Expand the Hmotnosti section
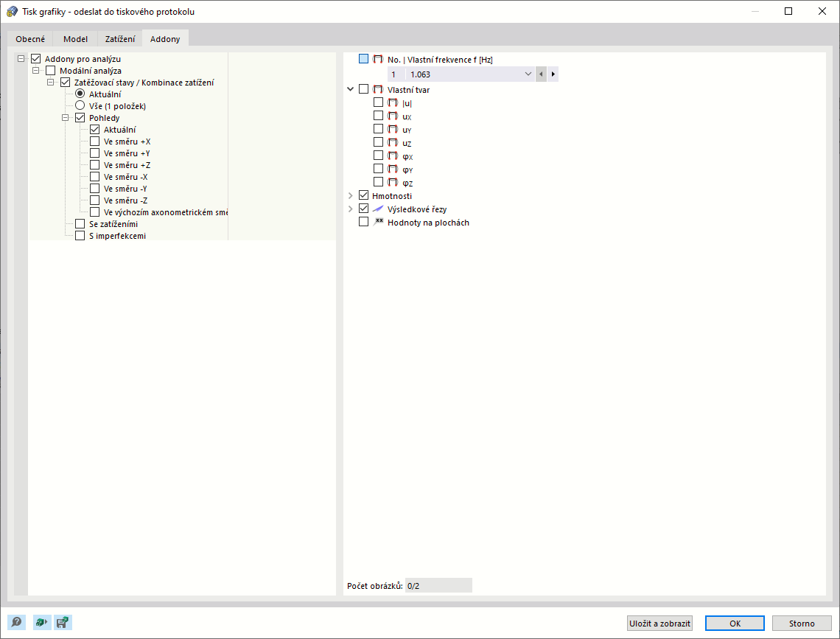This screenshot has width=840, height=639. pos(350,195)
